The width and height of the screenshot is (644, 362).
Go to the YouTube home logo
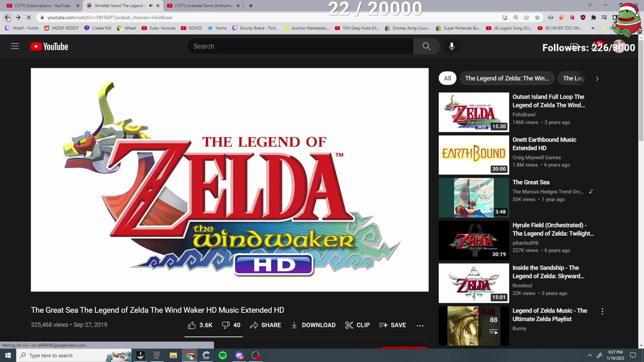point(49,46)
